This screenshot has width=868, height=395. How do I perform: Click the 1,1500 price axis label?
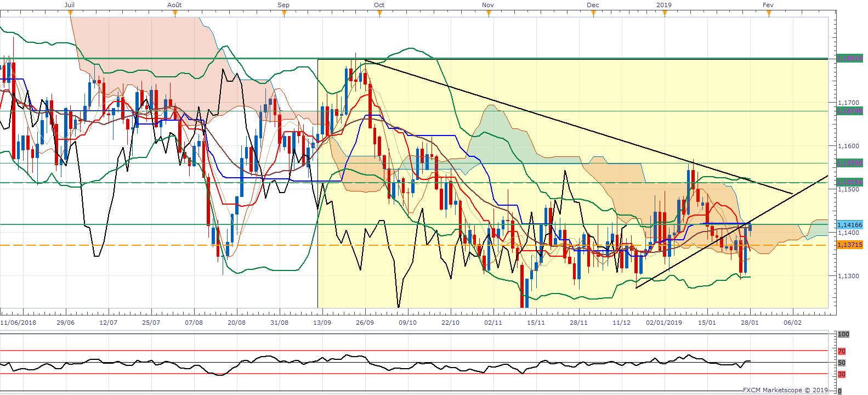click(849, 189)
